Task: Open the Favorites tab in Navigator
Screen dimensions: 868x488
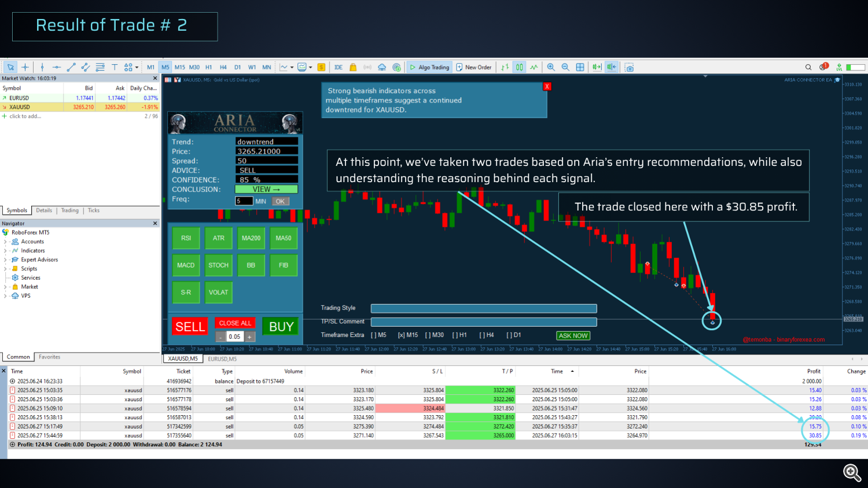Action: tap(50, 357)
